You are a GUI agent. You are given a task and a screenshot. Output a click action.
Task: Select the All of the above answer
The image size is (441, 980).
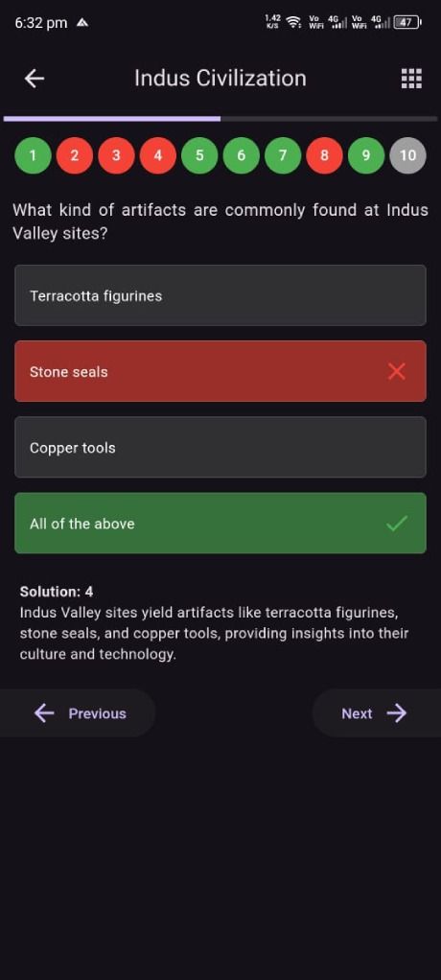pos(220,524)
